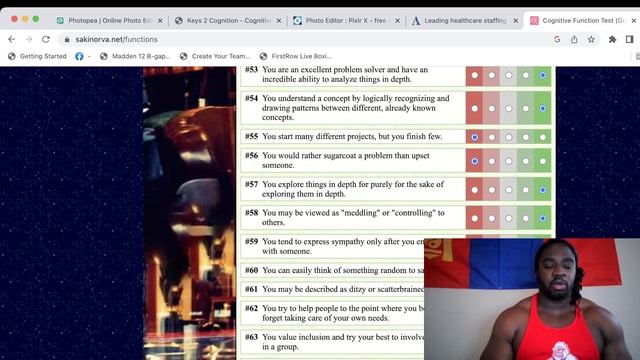Switch to the Photopea Online Photo Editor tab
Screen dimensions: 640x360
109,20
